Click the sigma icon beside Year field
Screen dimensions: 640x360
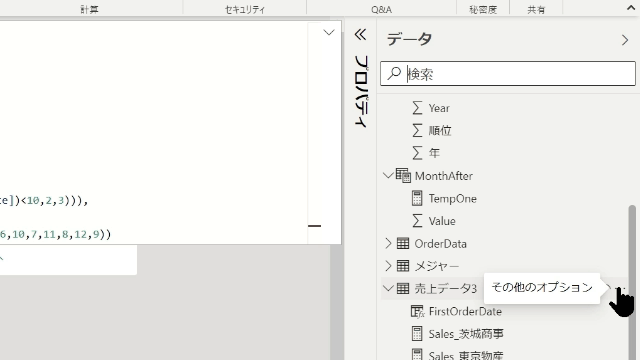tap(417, 108)
